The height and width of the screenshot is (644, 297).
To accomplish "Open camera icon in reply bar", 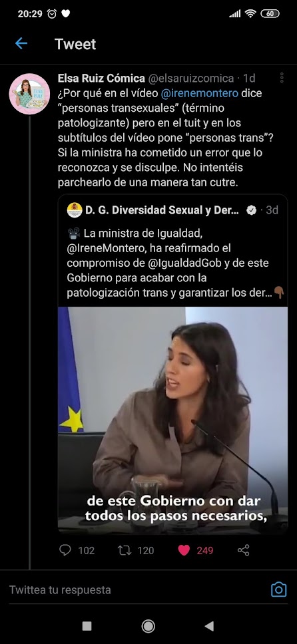I will 278,589.
